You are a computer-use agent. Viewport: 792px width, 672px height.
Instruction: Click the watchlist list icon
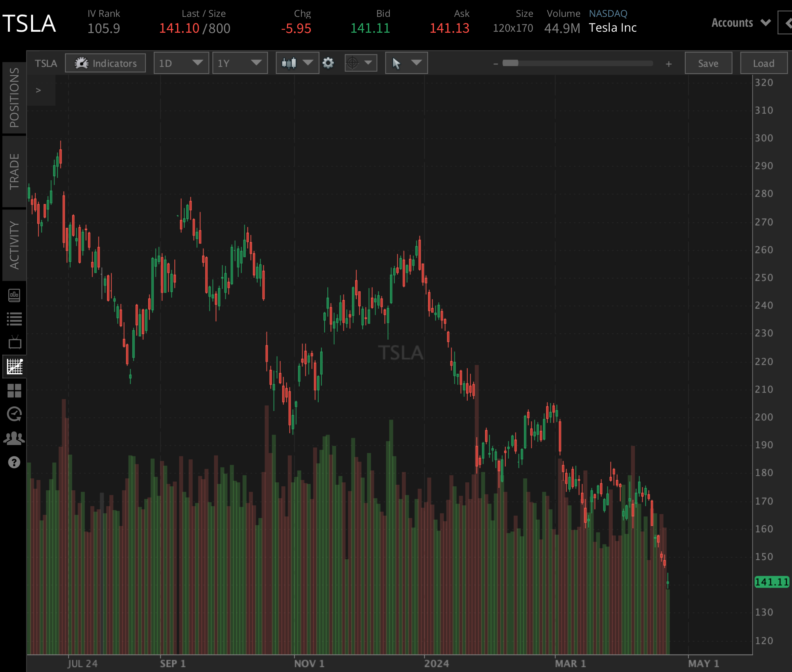(14, 319)
